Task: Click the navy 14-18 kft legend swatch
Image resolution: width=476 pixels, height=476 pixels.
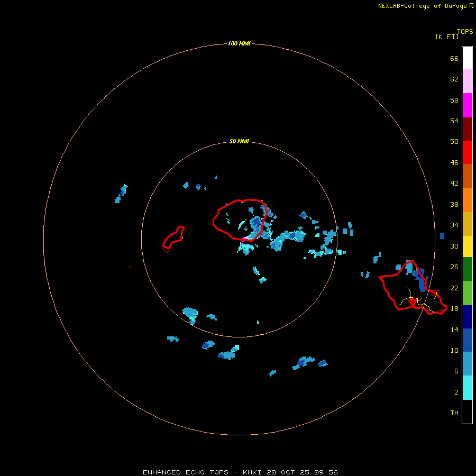Action: click(x=467, y=317)
